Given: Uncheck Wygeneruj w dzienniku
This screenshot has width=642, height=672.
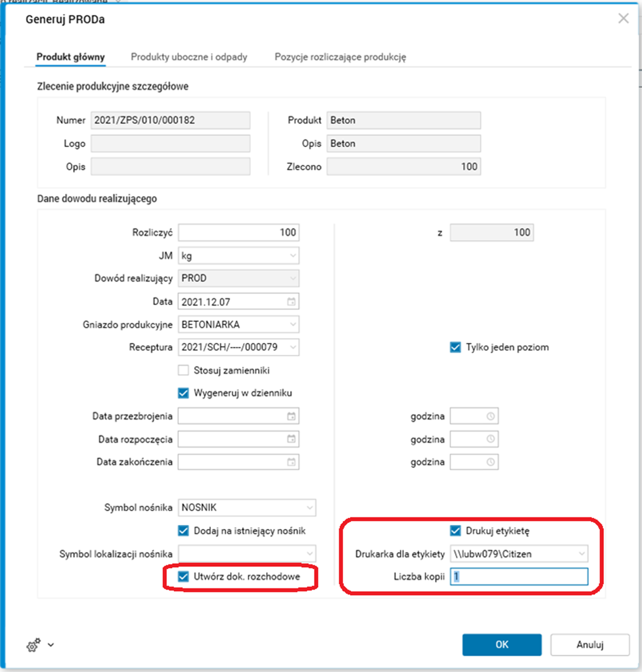Looking at the screenshot, I should (x=183, y=393).
